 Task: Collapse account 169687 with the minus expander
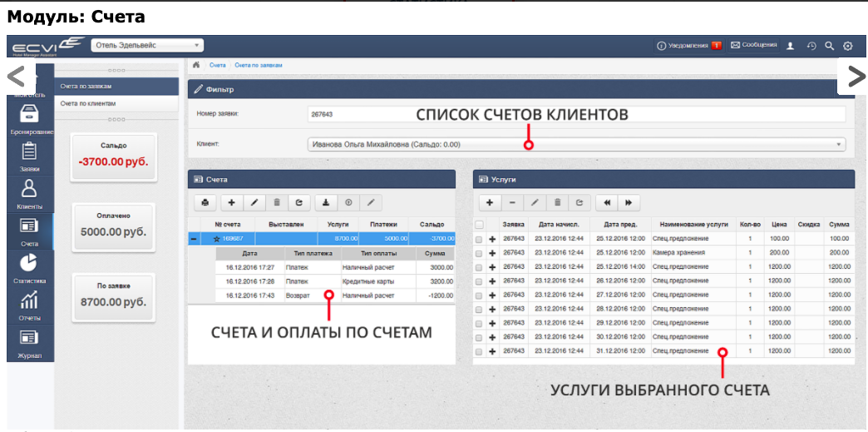[x=194, y=239]
